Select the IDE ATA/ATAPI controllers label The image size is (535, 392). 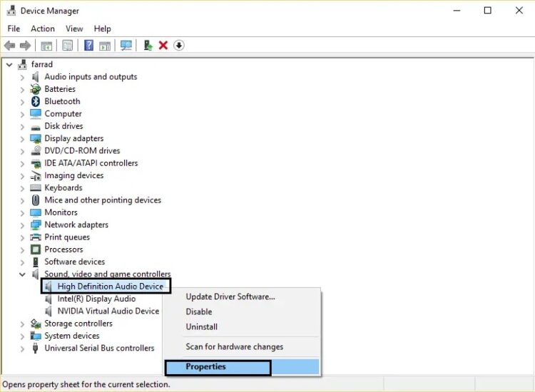[91, 163]
